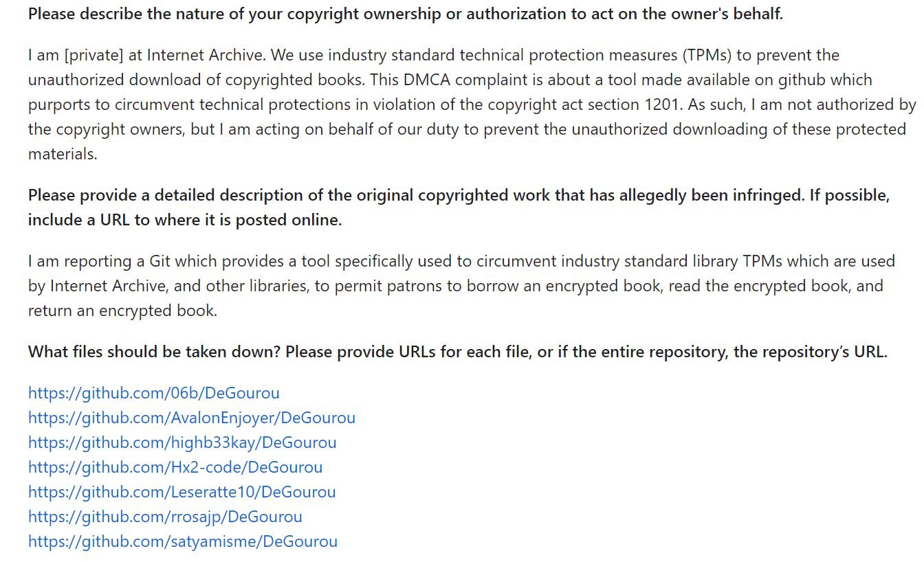Open the Leseratte10/DeGourou link
Image resolution: width=924 pixels, height=562 pixels.
pyautogui.click(x=182, y=492)
